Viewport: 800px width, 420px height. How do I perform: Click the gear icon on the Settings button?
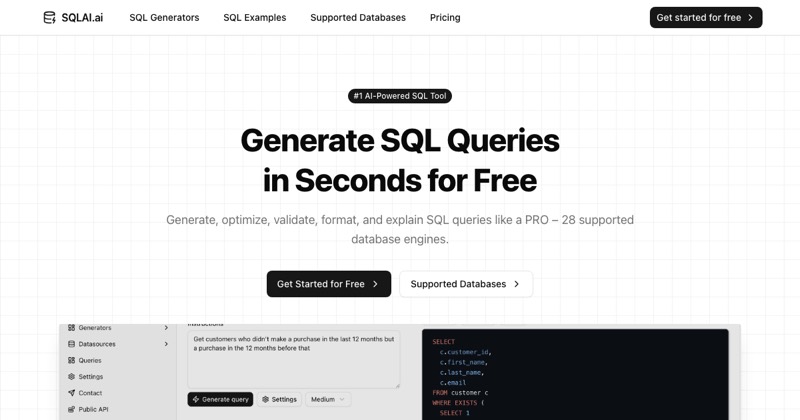coord(265,400)
